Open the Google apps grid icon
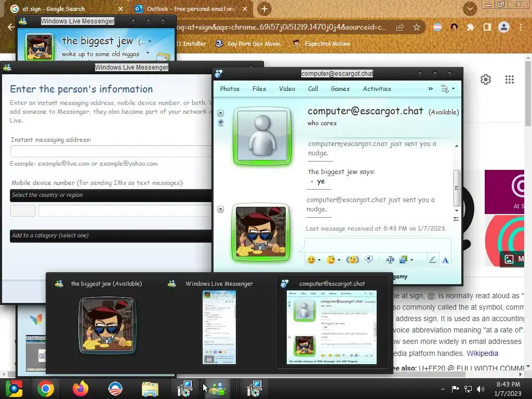The width and height of the screenshot is (532, 399). [x=509, y=79]
